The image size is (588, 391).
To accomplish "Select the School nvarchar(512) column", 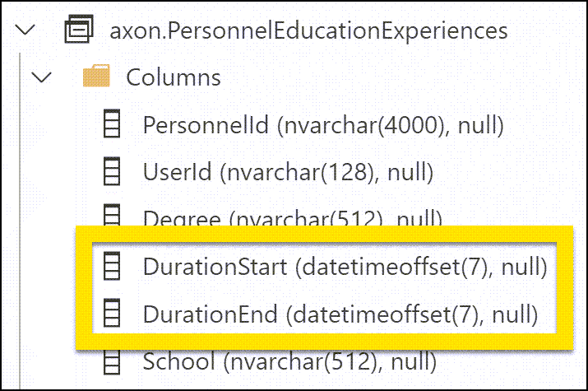I will click(x=289, y=361).
